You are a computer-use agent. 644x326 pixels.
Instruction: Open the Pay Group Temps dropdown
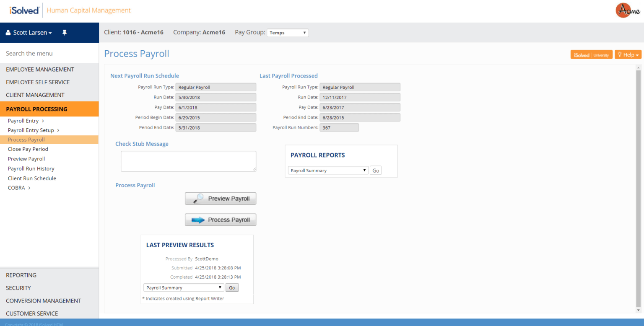point(288,33)
